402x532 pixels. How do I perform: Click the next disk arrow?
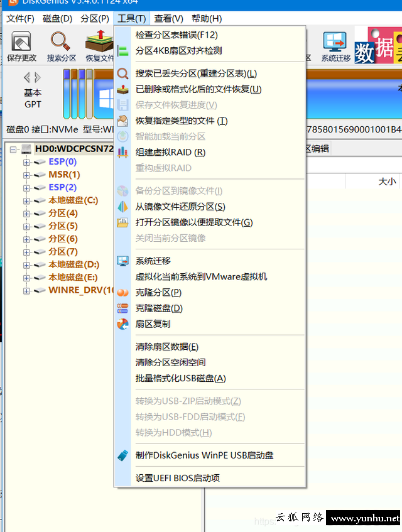pyautogui.click(x=38, y=78)
